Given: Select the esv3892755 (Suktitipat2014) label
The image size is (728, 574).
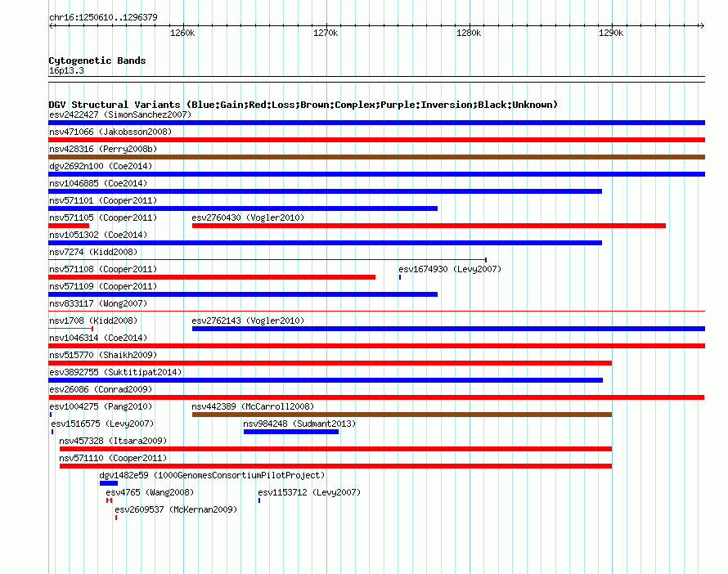Looking at the screenshot, I should tap(115, 372).
